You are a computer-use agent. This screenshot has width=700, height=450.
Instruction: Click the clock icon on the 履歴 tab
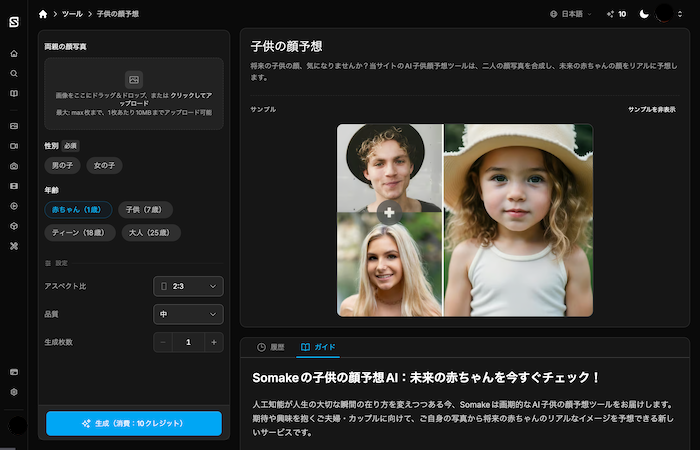(261, 347)
